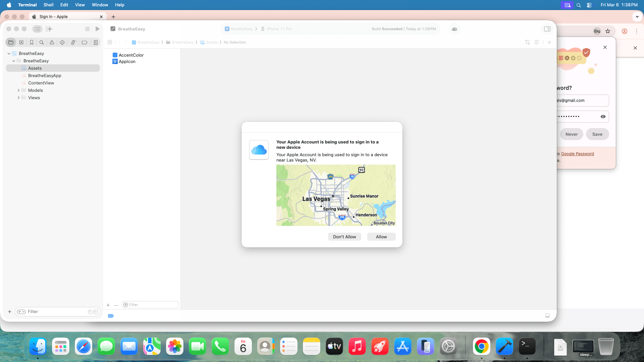
Task: Show the Issue navigator warning icon
Action: tap(52, 42)
